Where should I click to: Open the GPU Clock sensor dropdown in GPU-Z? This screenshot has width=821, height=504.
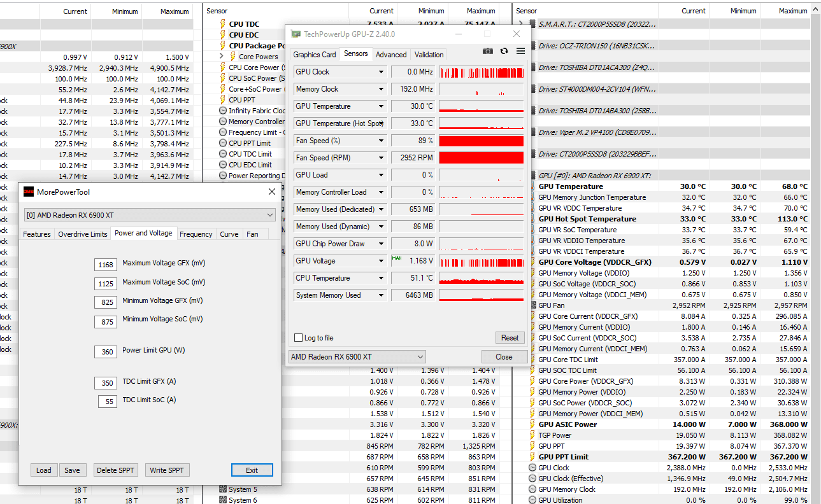tap(381, 72)
